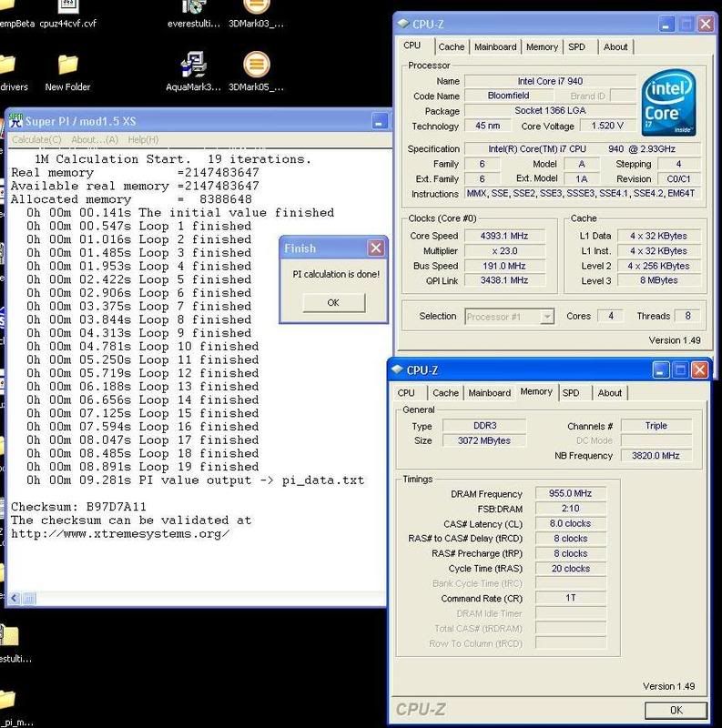Click the Multiplier x 23.0 value

point(504,251)
